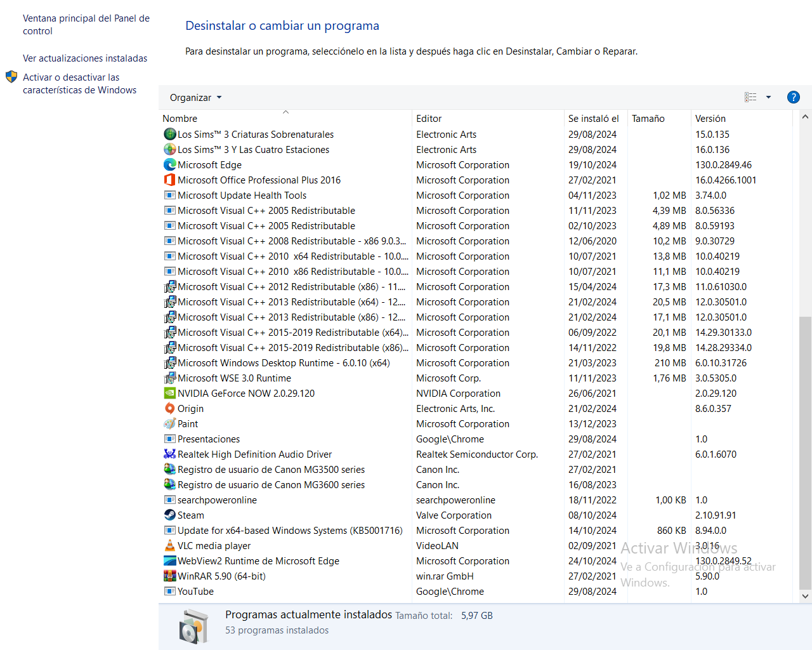Click the Microsoft Office Professional Plus 2016 icon
This screenshot has width=812, height=650.
(170, 180)
